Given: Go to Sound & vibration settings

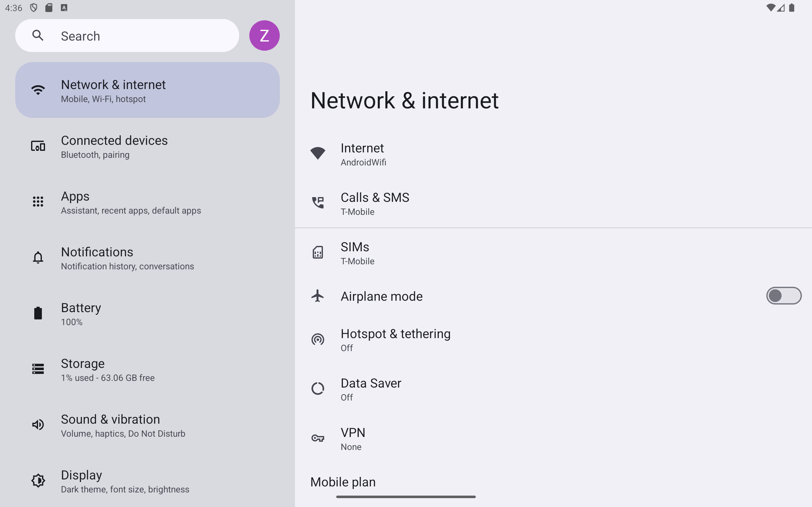Looking at the screenshot, I should pos(123,425).
